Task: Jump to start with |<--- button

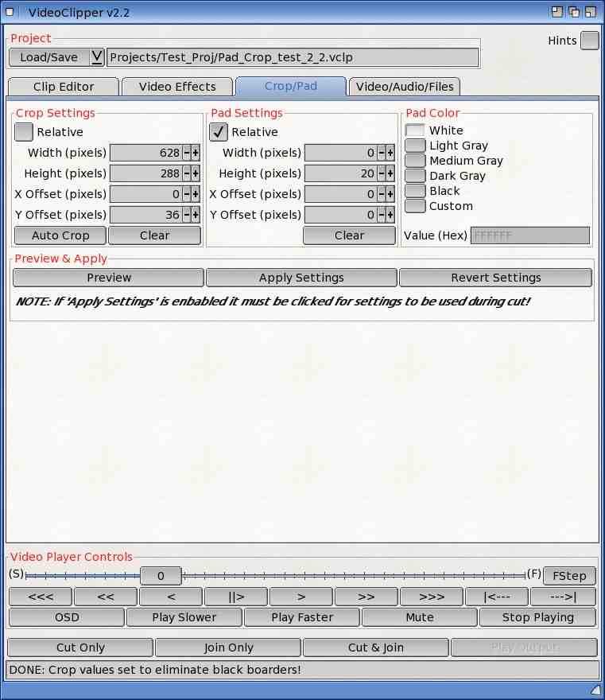Action: pos(497,597)
